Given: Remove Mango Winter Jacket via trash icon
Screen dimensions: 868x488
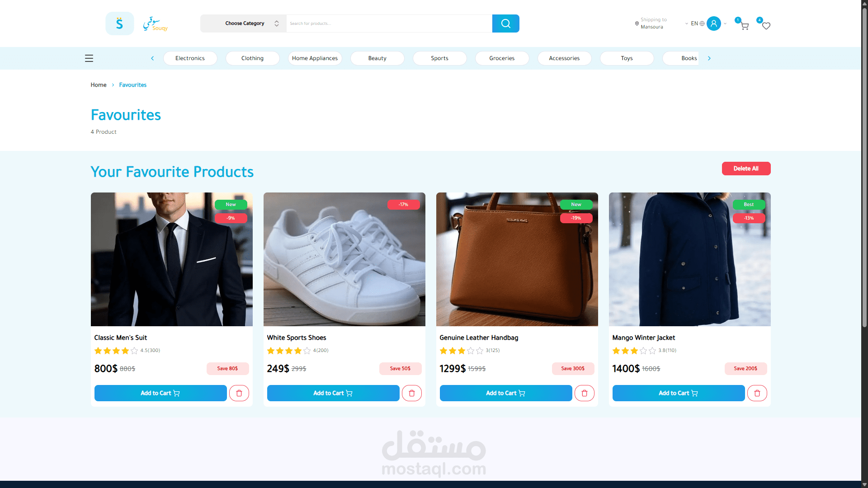Looking at the screenshot, I should click(757, 393).
